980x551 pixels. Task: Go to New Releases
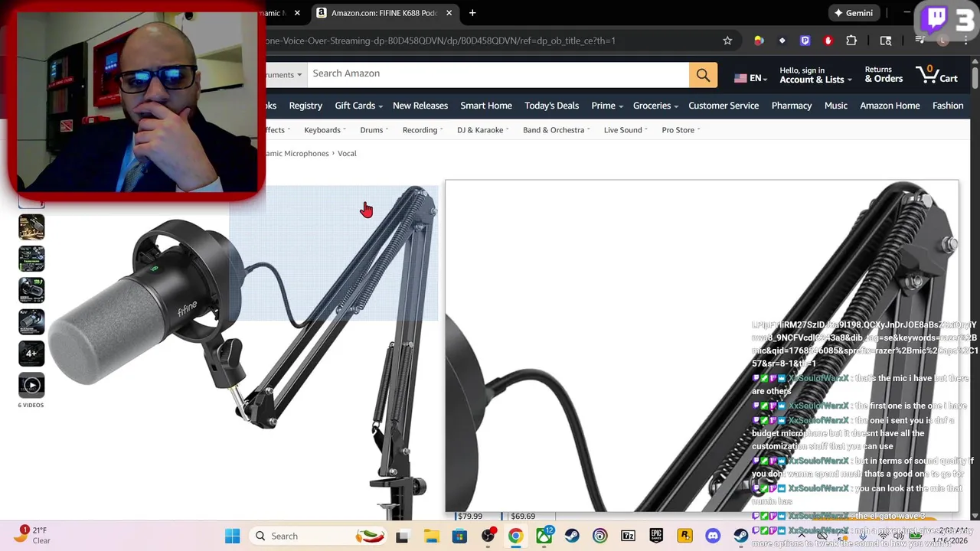click(420, 106)
